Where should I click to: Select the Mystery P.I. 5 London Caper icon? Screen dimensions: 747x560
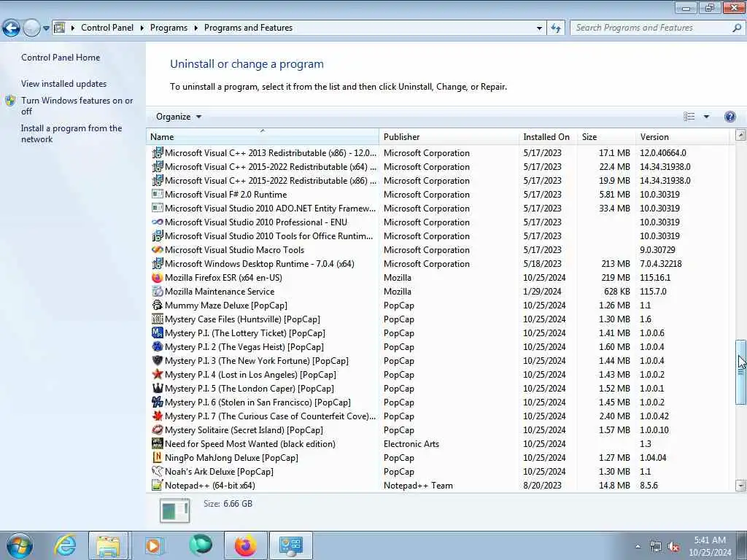point(158,388)
